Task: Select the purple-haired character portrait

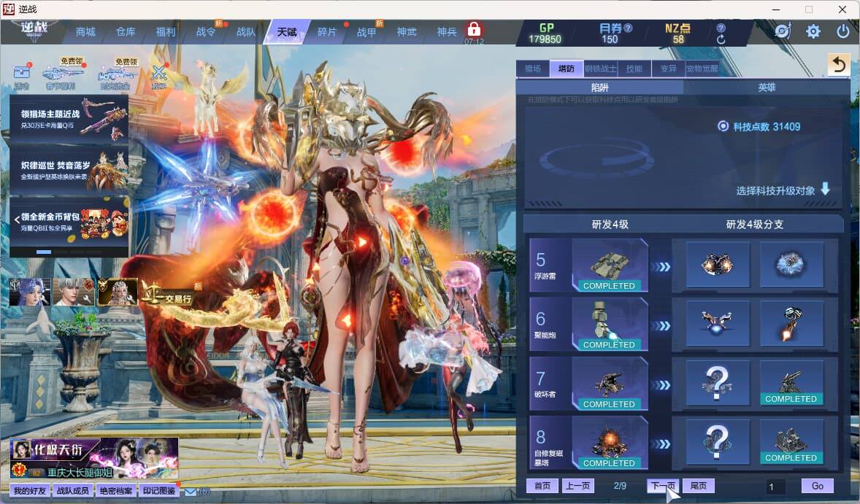Action: pos(30,292)
